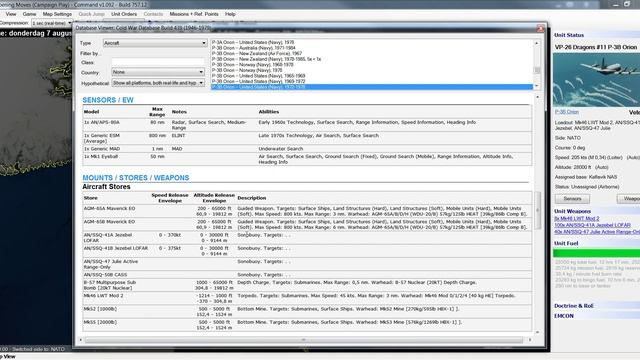This screenshot has width=640, height=360.
Task: Open the 8x Mk46 LWT Mod 2 link
Action: (x=577, y=219)
